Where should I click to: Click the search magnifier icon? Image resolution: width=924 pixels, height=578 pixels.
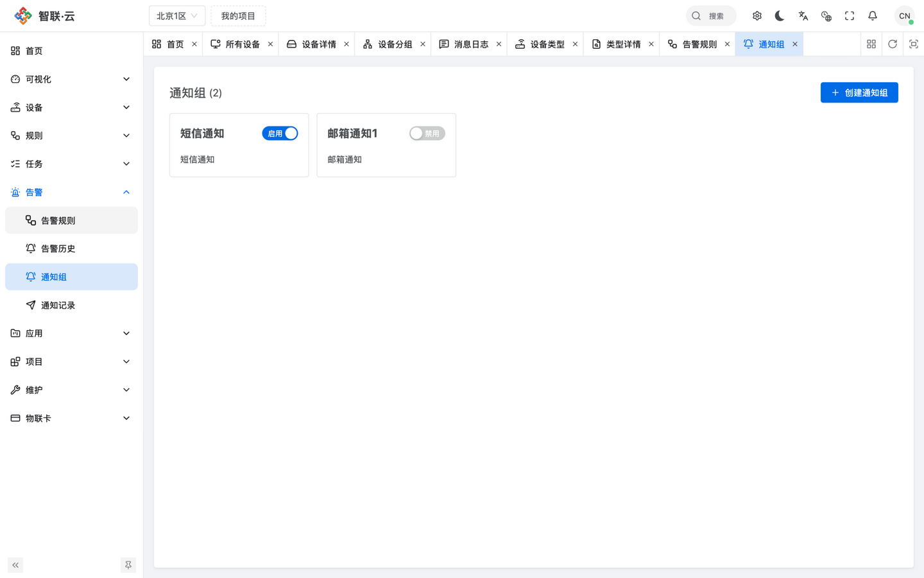[696, 16]
